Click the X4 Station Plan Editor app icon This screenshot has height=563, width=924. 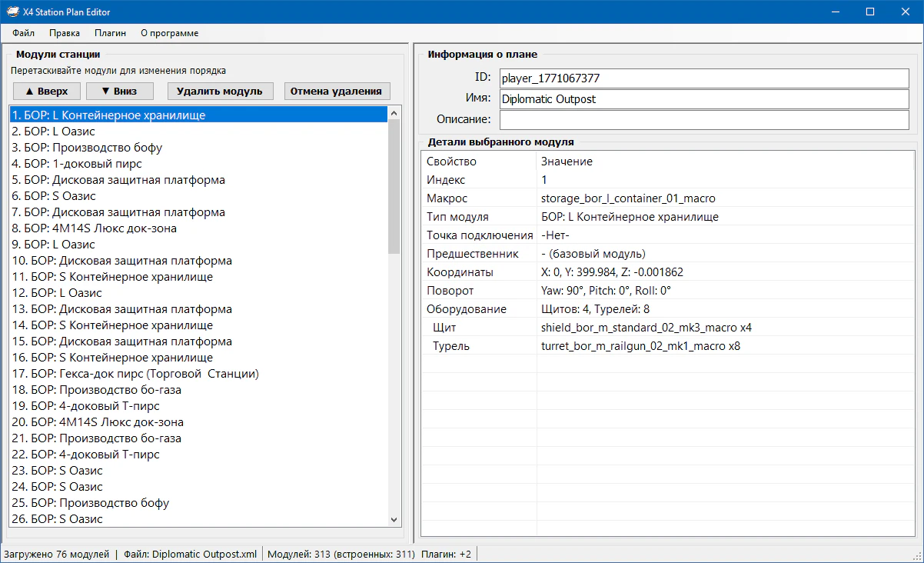13,12
